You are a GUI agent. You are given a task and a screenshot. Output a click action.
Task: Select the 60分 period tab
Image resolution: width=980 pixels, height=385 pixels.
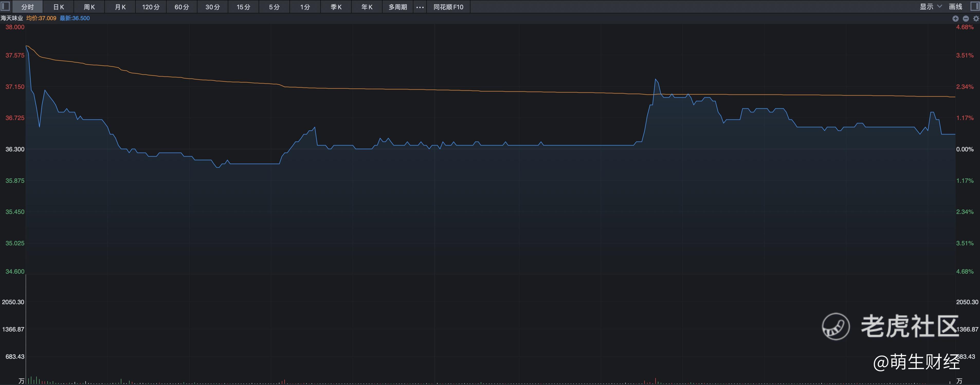182,7
